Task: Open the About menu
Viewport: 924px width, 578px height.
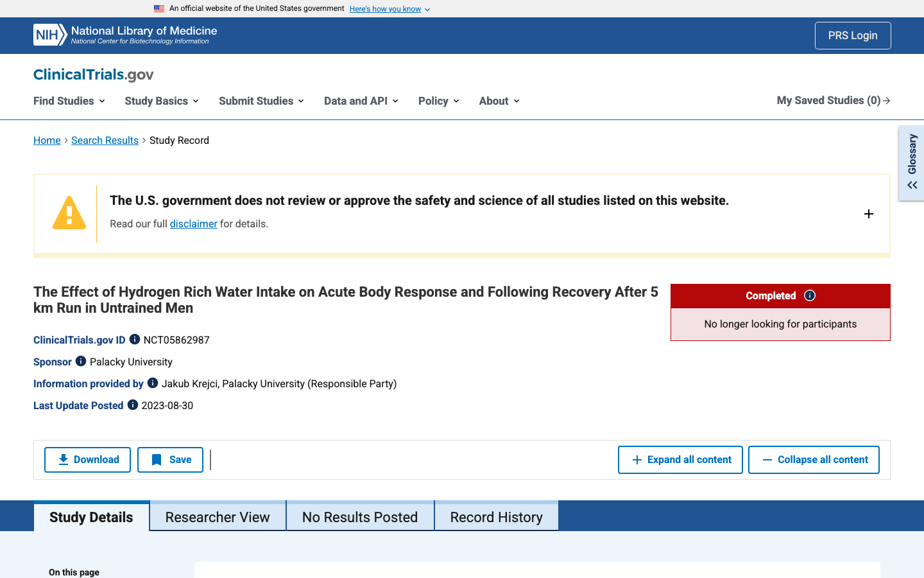Action: point(499,101)
